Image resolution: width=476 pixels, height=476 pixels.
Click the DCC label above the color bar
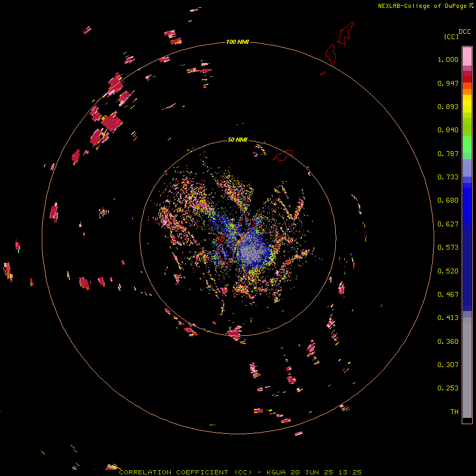[x=465, y=32]
